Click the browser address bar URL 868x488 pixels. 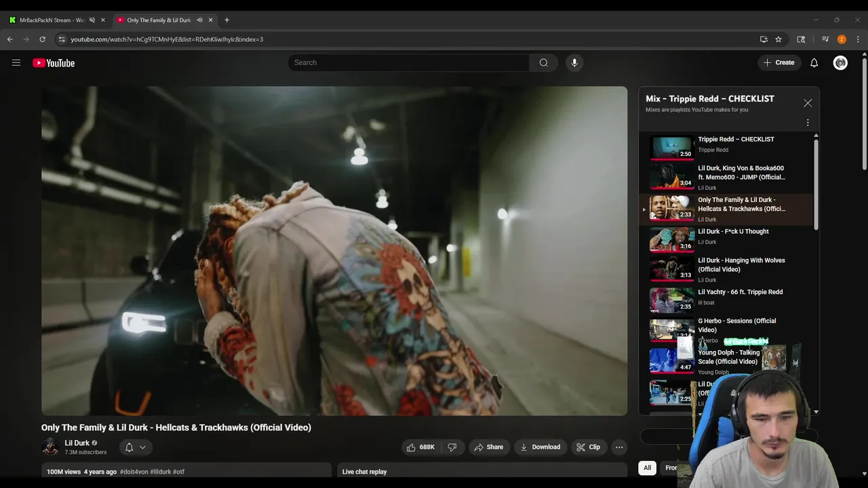pyautogui.click(x=167, y=39)
